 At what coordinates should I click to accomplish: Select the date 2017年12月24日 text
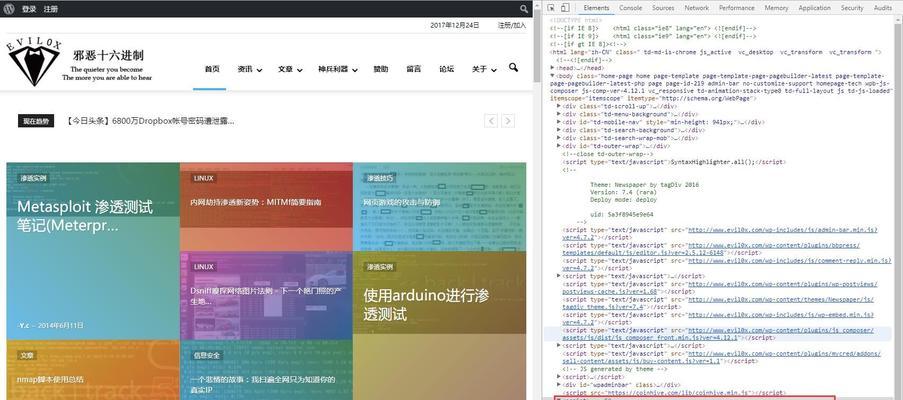click(x=455, y=25)
